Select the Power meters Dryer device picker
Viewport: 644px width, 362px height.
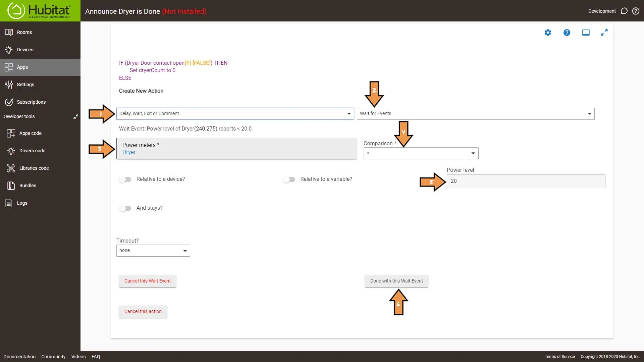[x=236, y=148]
